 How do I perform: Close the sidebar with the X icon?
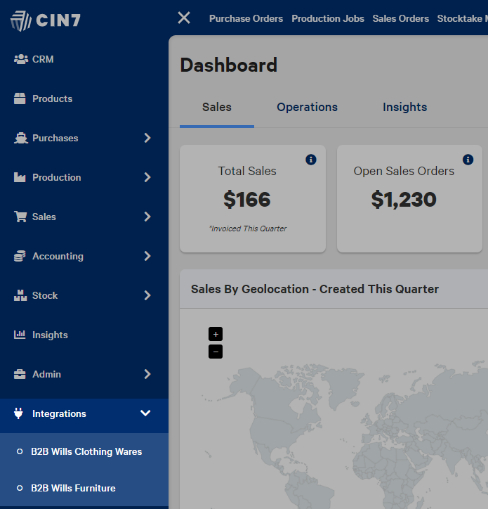(x=184, y=18)
